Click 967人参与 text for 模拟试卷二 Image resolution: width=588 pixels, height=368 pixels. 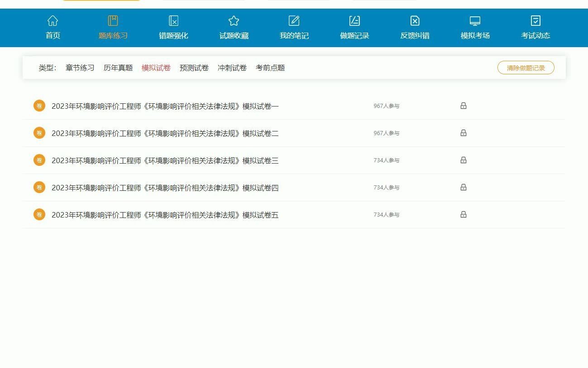point(387,133)
